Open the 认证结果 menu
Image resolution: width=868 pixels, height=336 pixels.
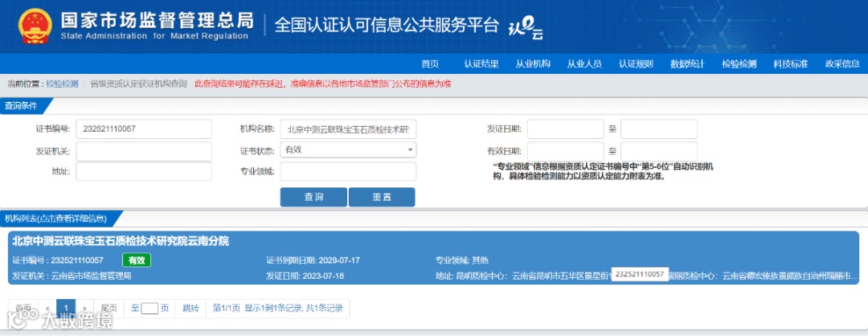click(x=481, y=64)
